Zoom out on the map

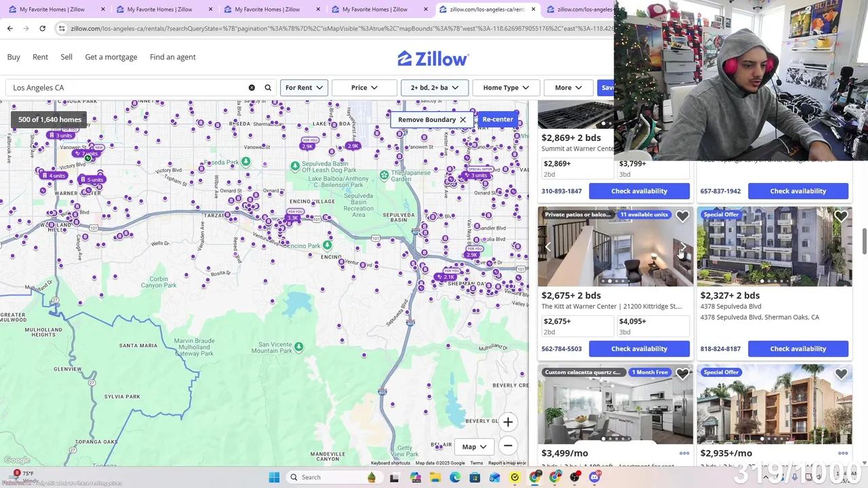pyautogui.click(x=508, y=445)
